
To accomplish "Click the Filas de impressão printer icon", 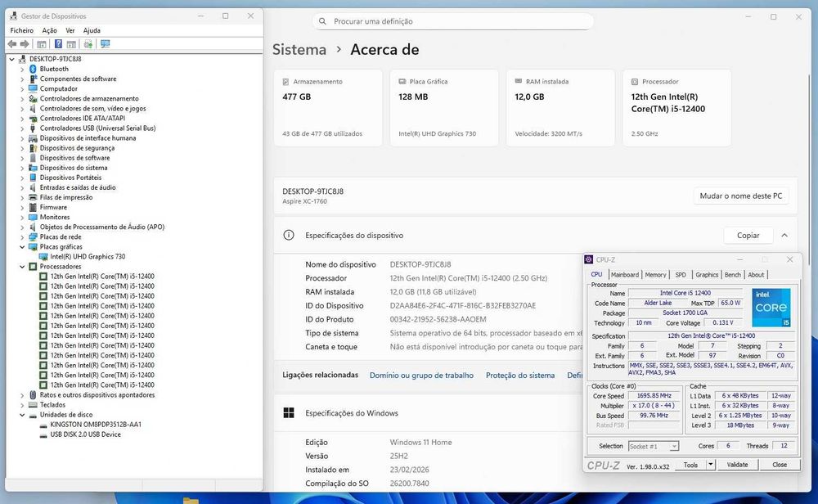I will click(33, 197).
